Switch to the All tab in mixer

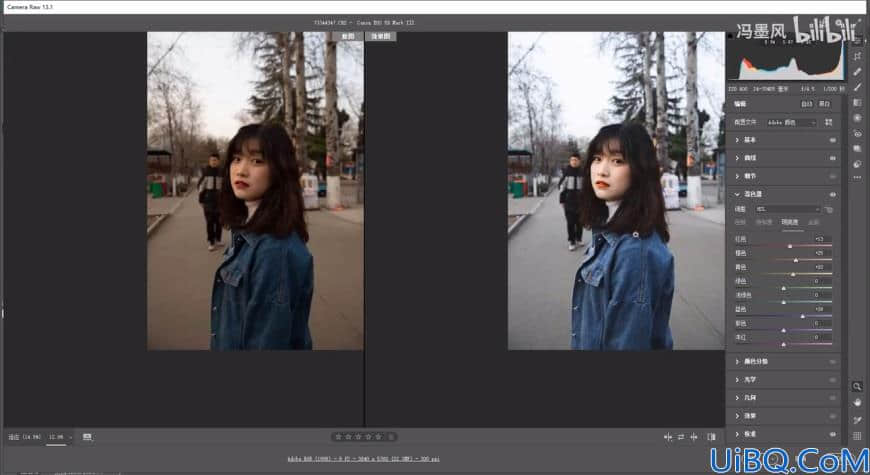[813, 222]
